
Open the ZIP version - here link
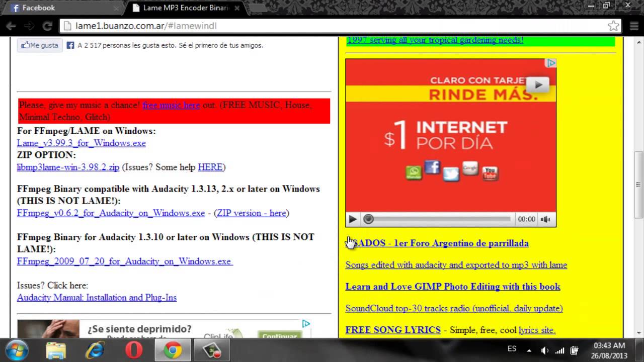point(252,213)
